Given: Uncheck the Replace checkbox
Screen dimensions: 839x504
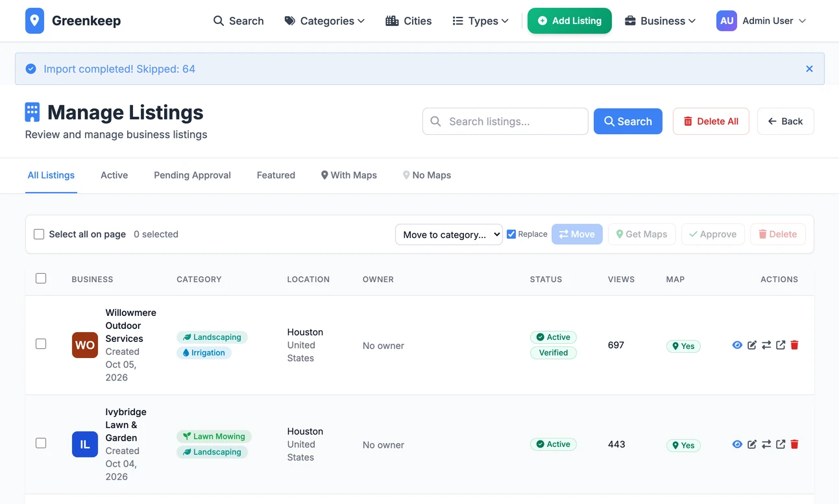Looking at the screenshot, I should pos(511,234).
